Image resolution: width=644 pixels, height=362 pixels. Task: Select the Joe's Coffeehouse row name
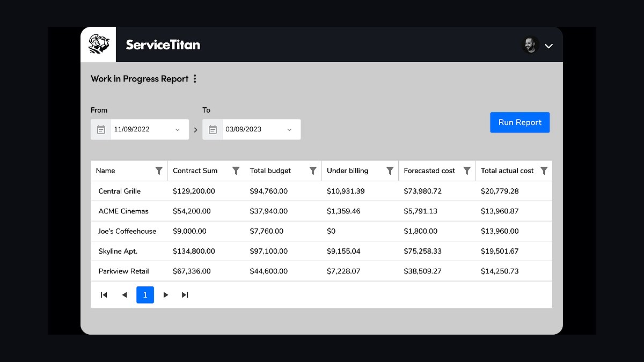tap(127, 231)
